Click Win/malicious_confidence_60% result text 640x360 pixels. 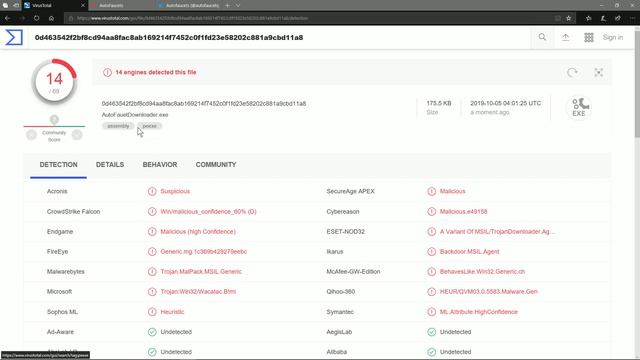(x=208, y=211)
